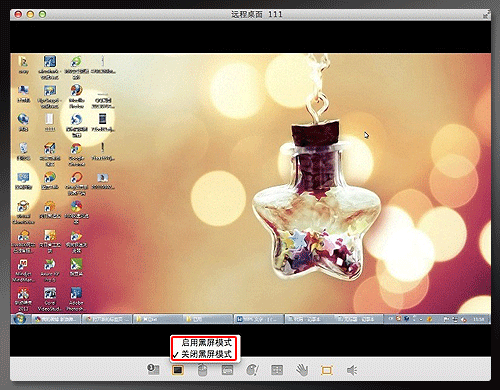
Task: Click the Mindjet MindManager desktop shortcut
Action: coord(23,271)
